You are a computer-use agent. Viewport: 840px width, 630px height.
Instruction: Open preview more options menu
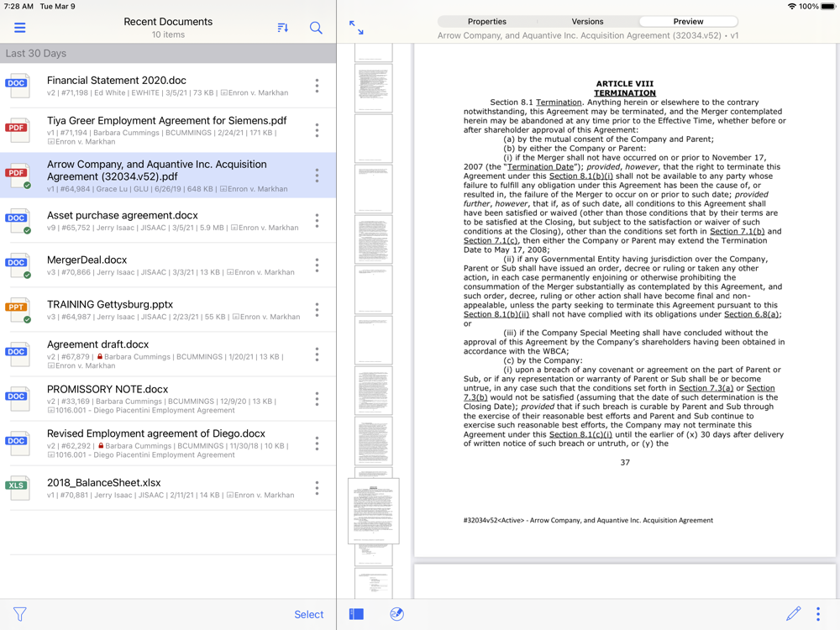point(818,614)
